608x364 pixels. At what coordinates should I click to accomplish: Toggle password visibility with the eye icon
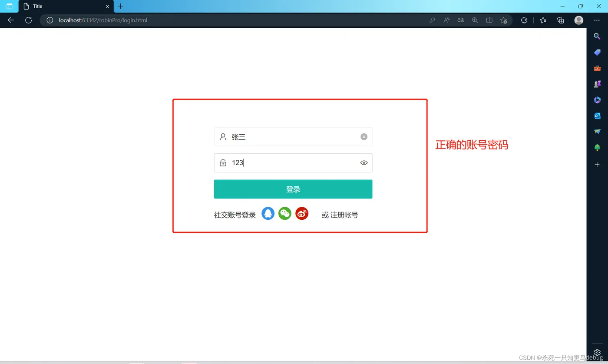[x=364, y=163]
